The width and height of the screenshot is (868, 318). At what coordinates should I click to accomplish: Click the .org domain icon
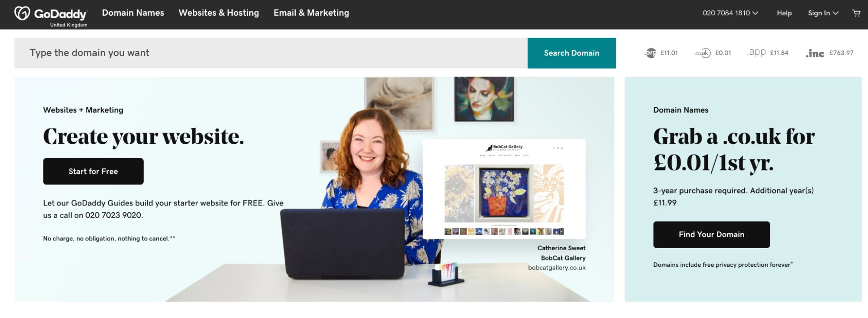pyautogui.click(x=650, y=53)
